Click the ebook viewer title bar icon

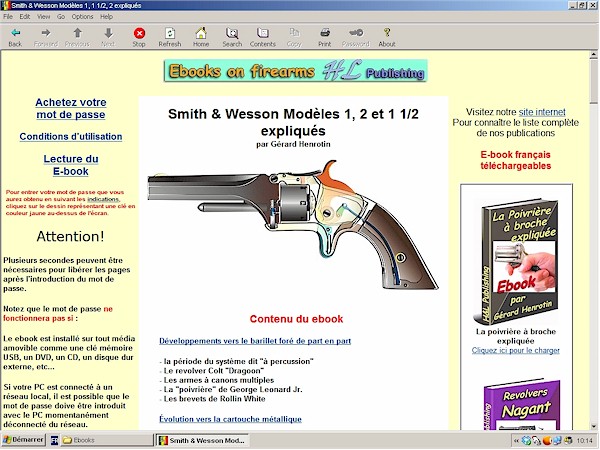coord(6,5)
